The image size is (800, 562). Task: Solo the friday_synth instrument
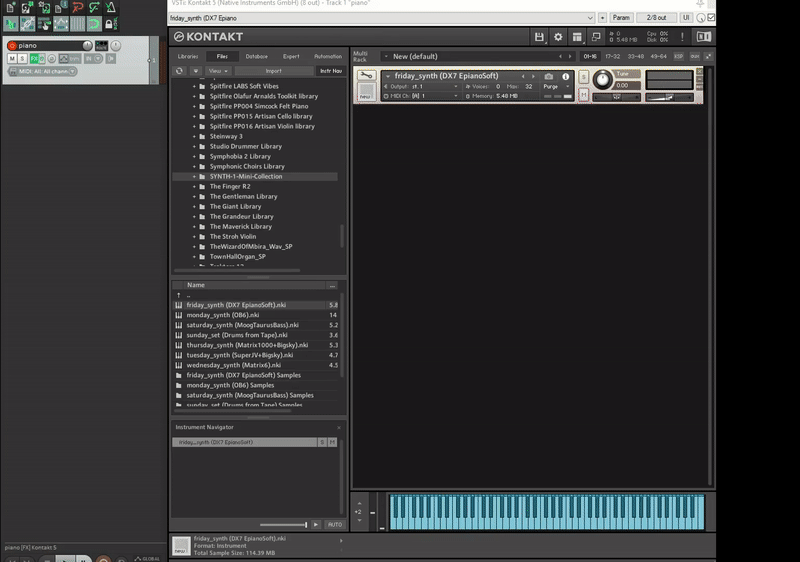click(584, 77)
